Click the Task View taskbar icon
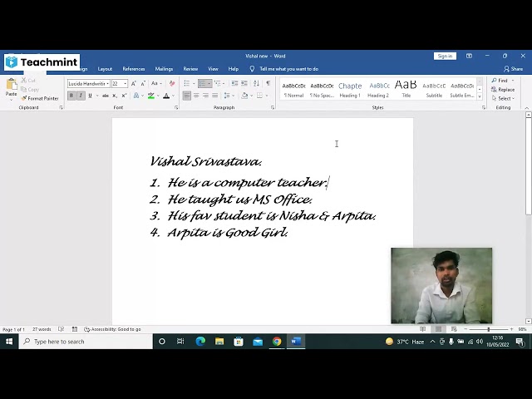The height and width of the screenshot is (399, 532). [x=180, y=342]
